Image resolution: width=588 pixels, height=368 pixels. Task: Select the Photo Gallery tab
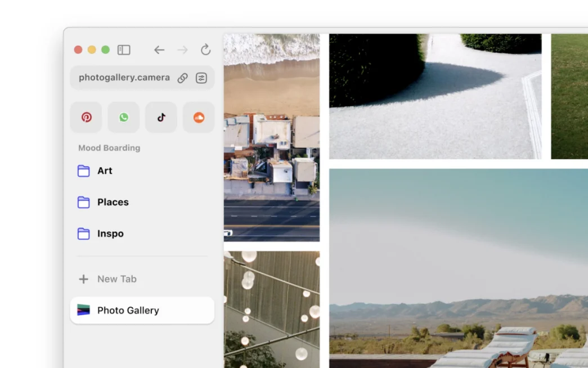(x=142, y=310)
